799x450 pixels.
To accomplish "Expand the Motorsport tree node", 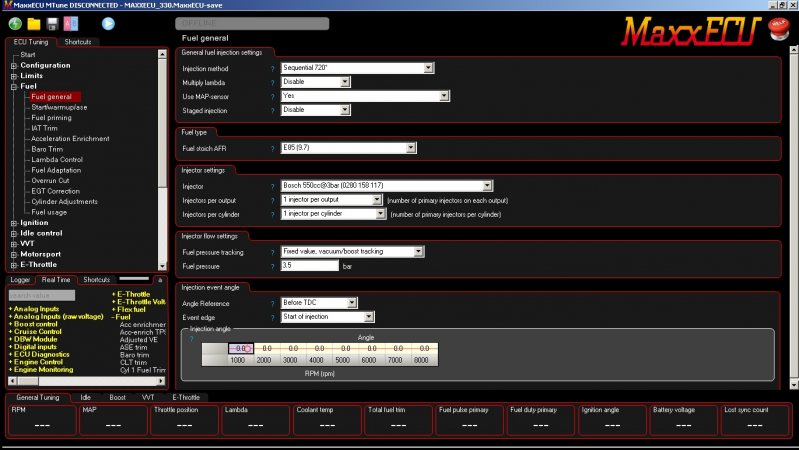I will coord(14,254).
